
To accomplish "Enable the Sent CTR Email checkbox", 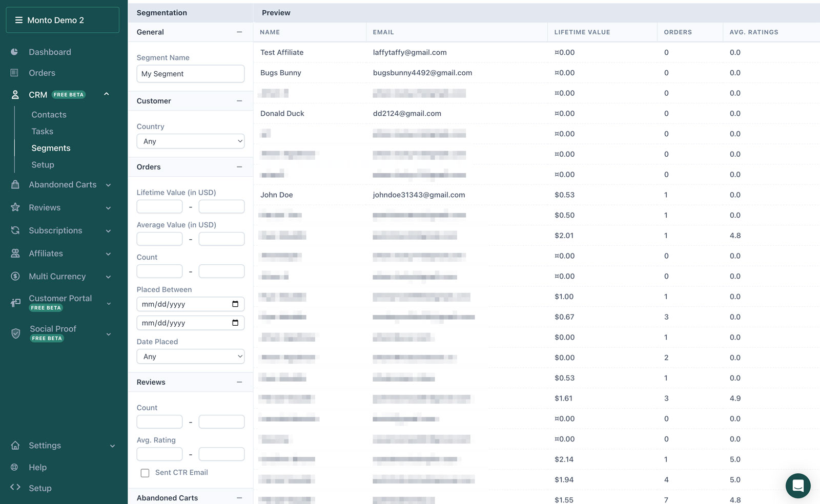I will 145,473.
